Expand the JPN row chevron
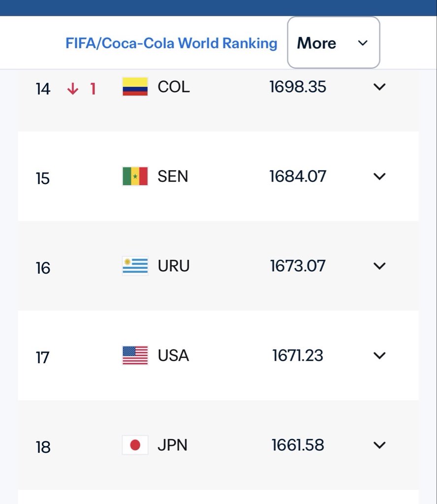 tap(379, 445)
